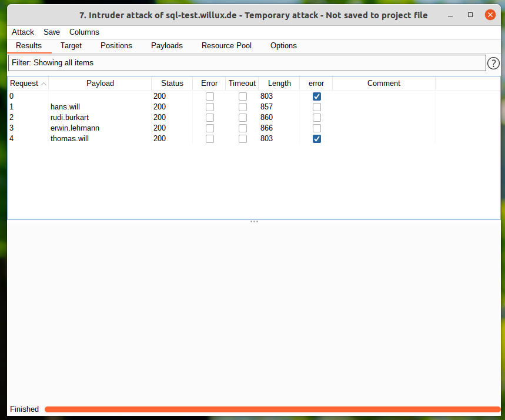This screenshot has height=420, width=505.
Task: Toggle the error checkbox for request 0
Action: (316, 96)
